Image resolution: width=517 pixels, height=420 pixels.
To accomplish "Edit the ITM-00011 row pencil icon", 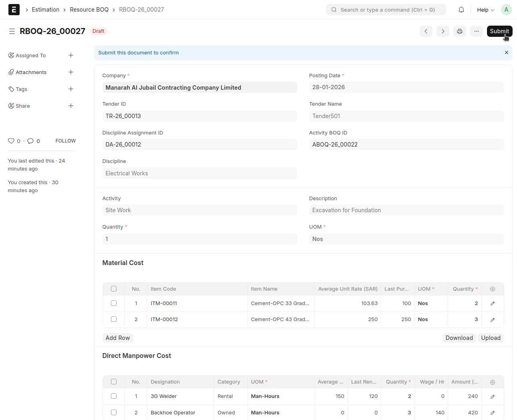I will (x=492, y=303).
